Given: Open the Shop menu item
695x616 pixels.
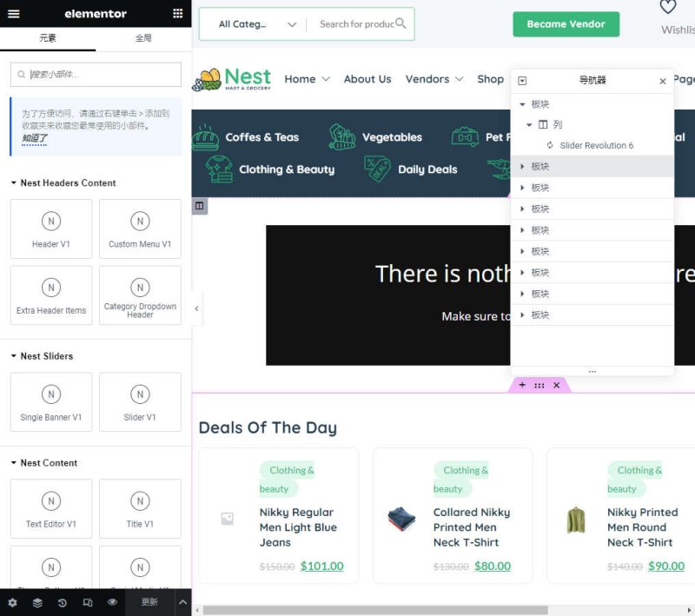Looking at the screenshot, I should point(490,79).
